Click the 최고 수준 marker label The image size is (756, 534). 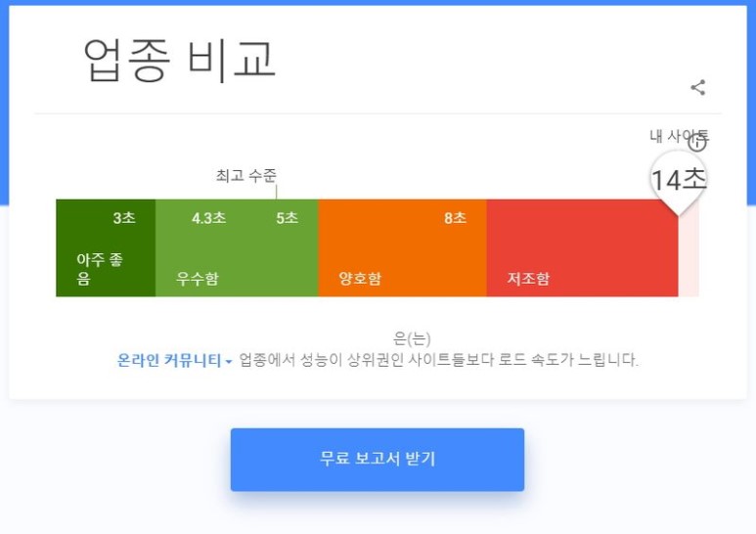(245, 176)
